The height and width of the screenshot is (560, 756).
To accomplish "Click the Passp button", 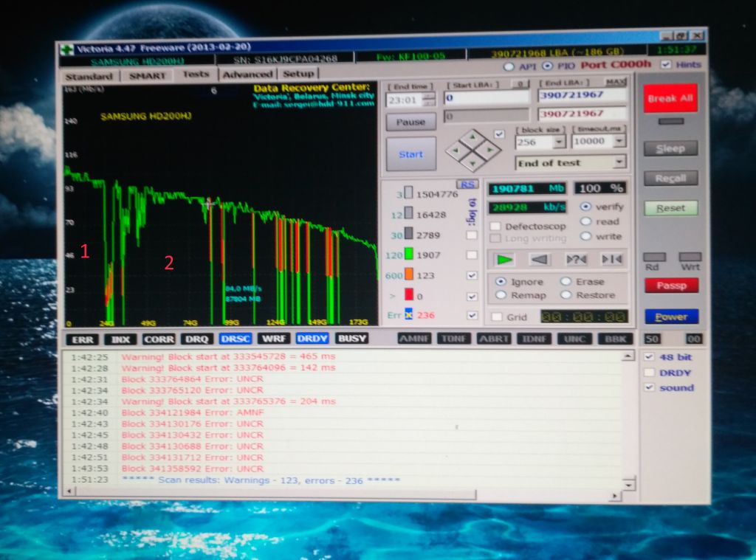I will [x=671, y=286].
